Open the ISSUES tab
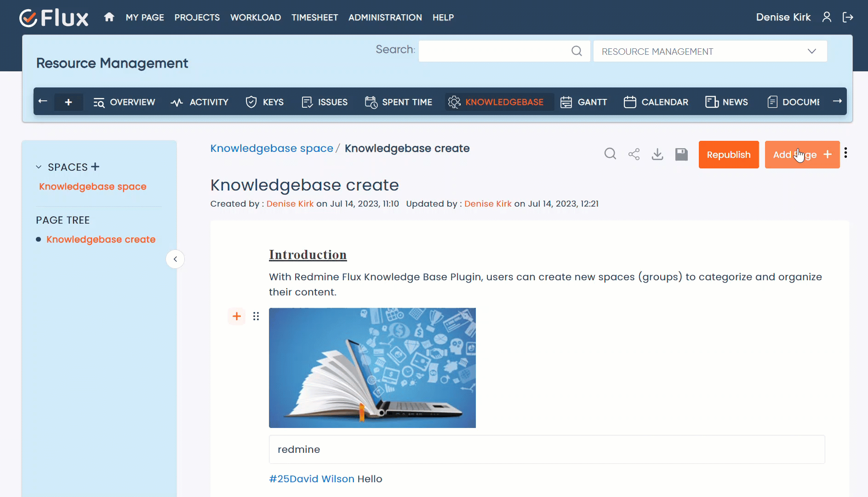868x497 pixels. [325, 102]
